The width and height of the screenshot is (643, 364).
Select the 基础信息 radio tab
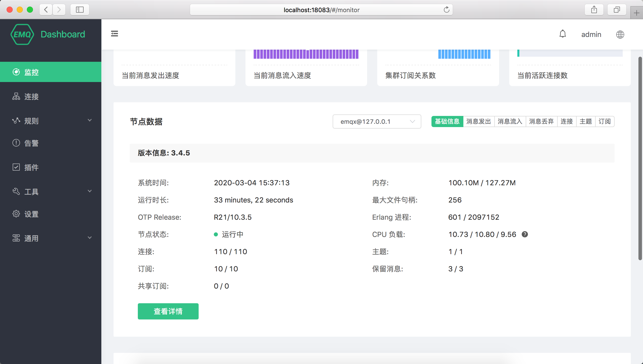(447, 122)
